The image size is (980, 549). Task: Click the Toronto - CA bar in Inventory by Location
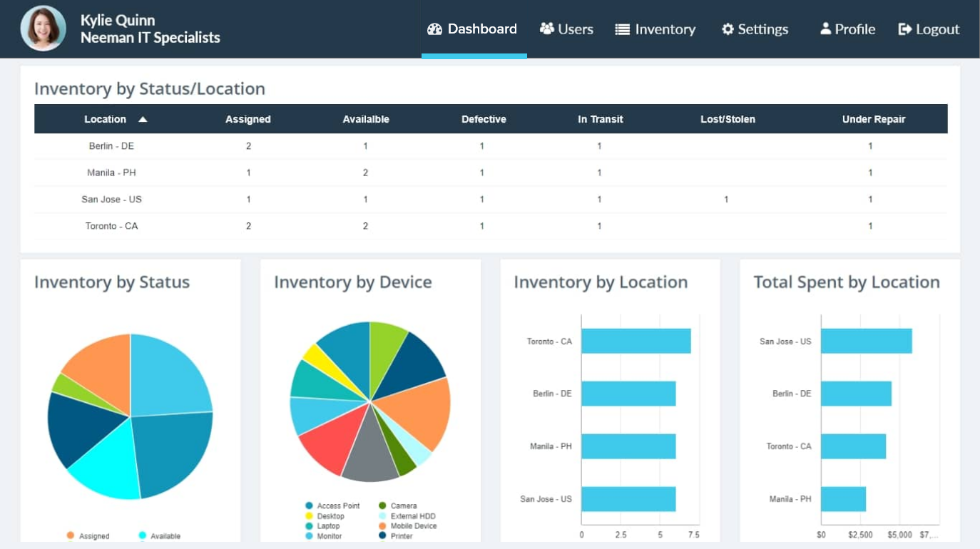coord(637,341)
